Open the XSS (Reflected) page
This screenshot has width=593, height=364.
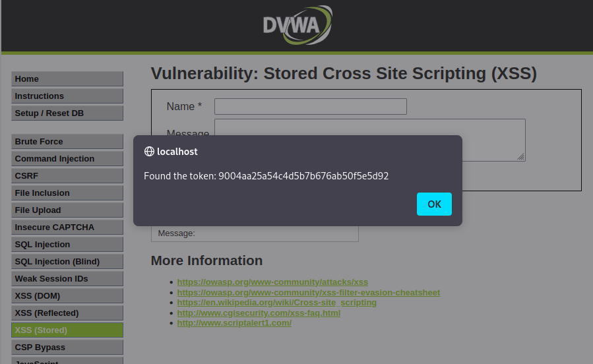[x=67, y=313]
